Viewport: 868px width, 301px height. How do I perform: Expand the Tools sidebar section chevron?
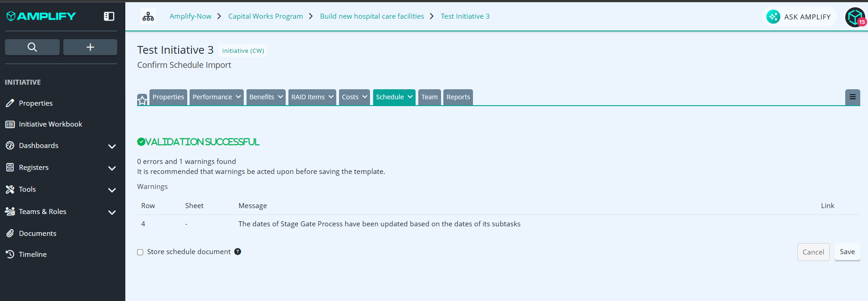tap(112, 190)
